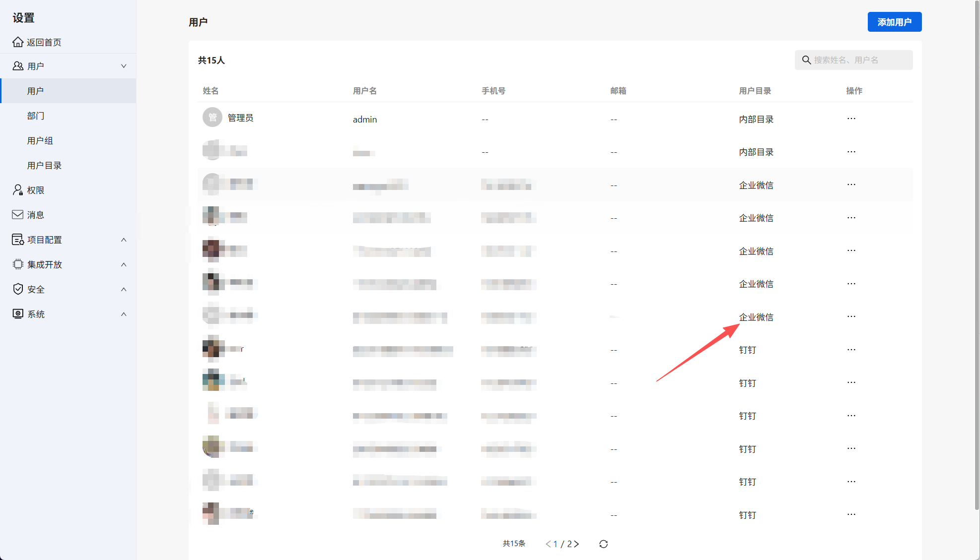Click the 权限 permissions icon in sidebar
Image resolution: width=980 pixels, height=560 pixels.
18,190
